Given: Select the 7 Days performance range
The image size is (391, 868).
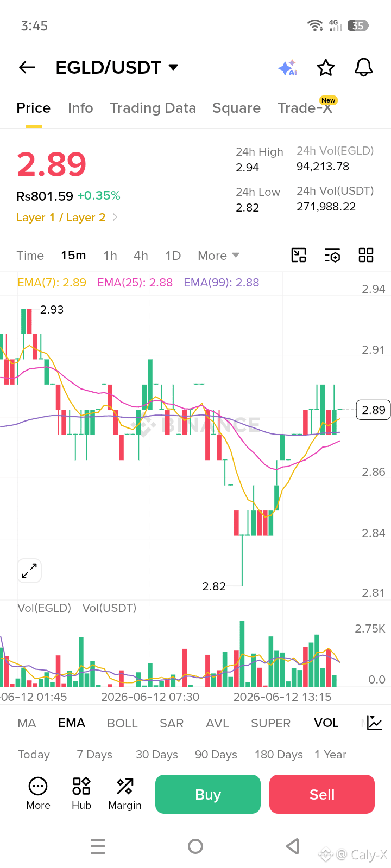Looking at the screenshot, I should coord(94,755).
